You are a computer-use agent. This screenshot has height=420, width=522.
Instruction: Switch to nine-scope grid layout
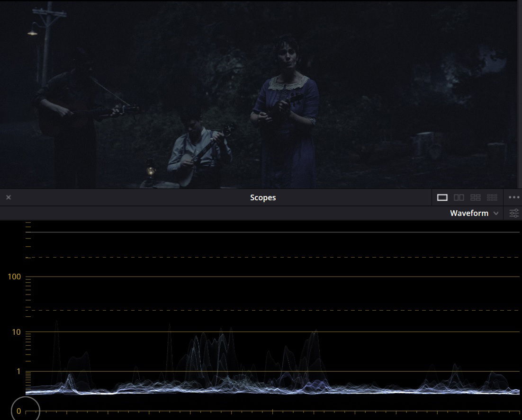click(492, 197)
